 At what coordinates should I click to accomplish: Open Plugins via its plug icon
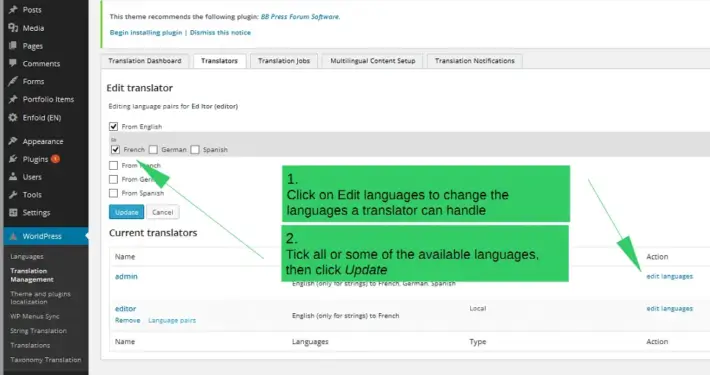click(13, 159)
